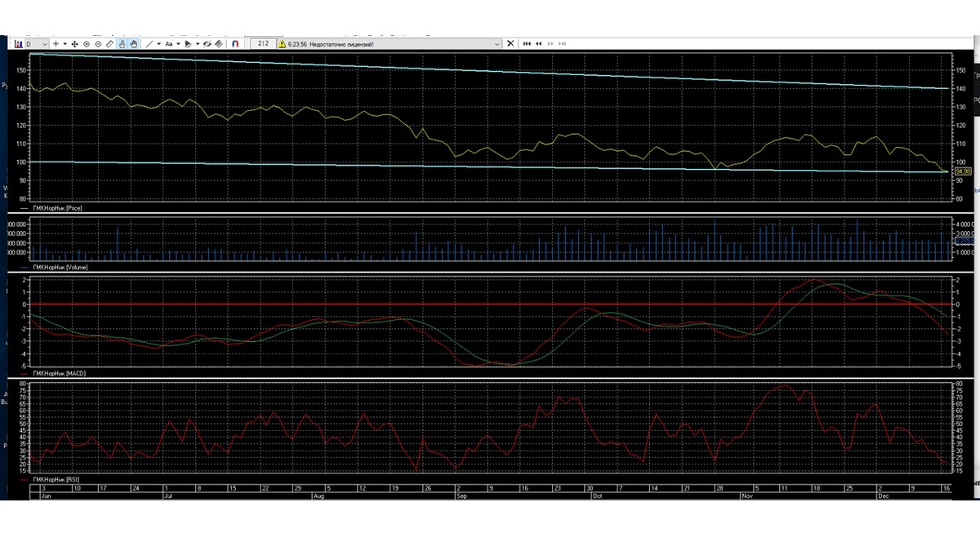Click the X clear message button
Screen dimensions: 980x551
[510, 43]
